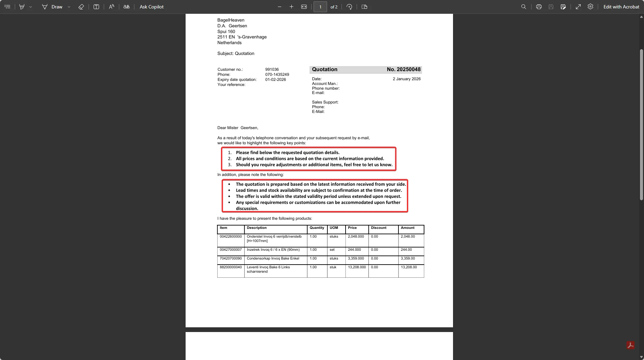Zoom in using the plus button
644x360 pixels.
(291, 7)
